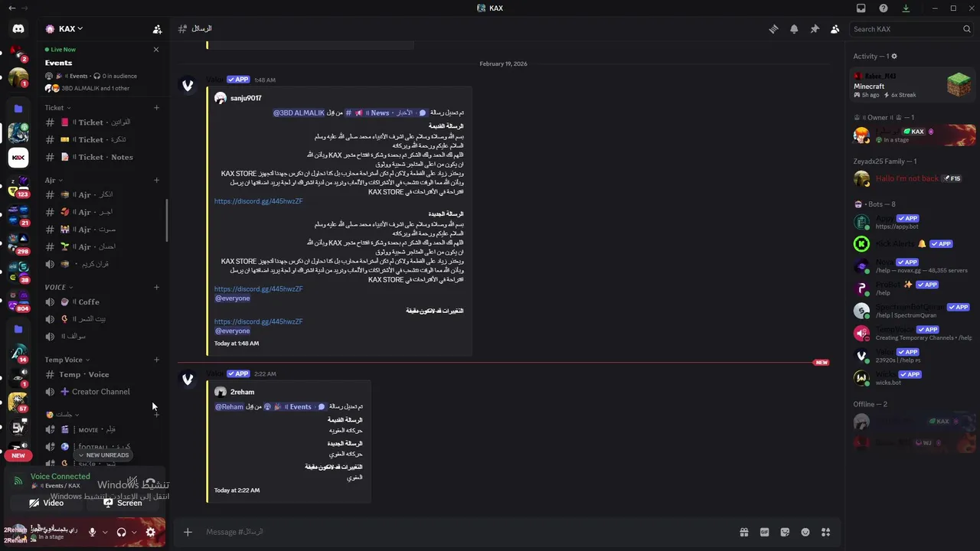980x551 pixels.
Task: Close the Live Now Events banner
Action: pyautogui.click(x=156, y=49)
